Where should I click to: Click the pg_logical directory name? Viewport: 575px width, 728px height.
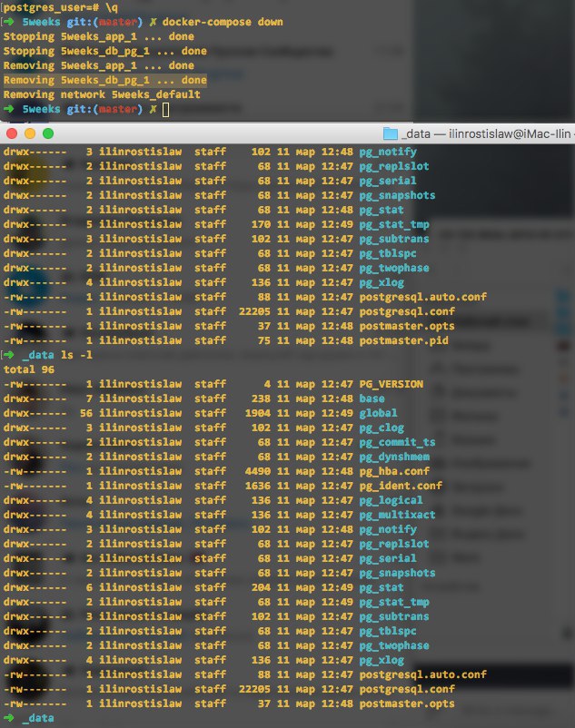click(x=391, y=500)
